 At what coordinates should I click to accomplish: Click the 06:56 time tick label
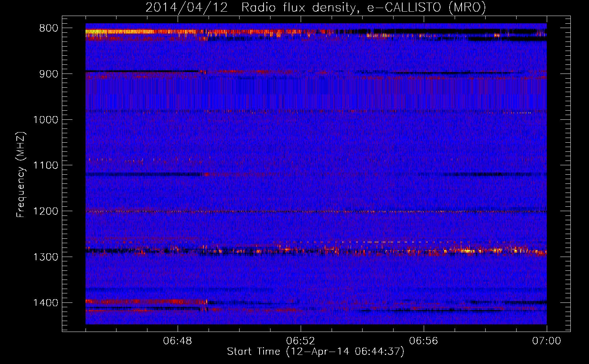click(424, 341)
